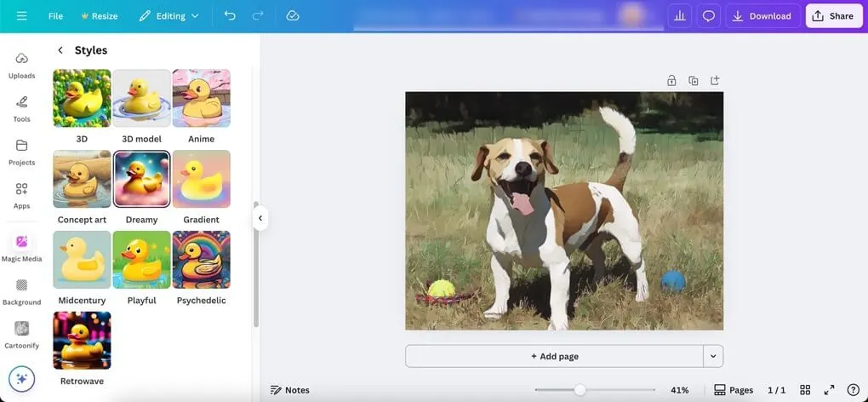The height and width of the screenshot is (402, 868).
Task: Undo the last action
Action: [x=230, y=16]
